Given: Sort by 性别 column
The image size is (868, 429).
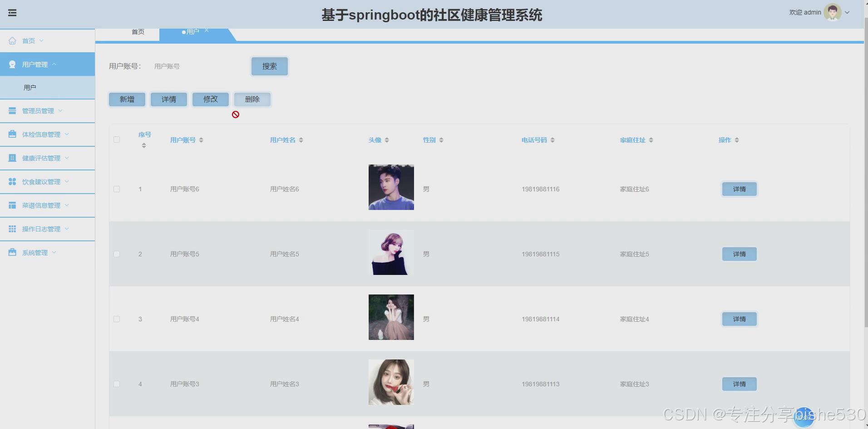Looking at the screenshot, I should click(441, 140).
